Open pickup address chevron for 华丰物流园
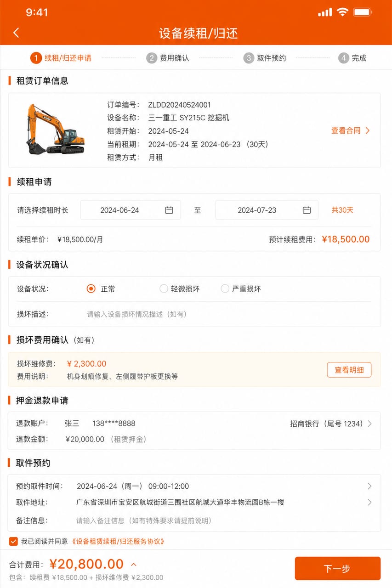The width and height of the screenshot is (392, 588). click(369, 503)
